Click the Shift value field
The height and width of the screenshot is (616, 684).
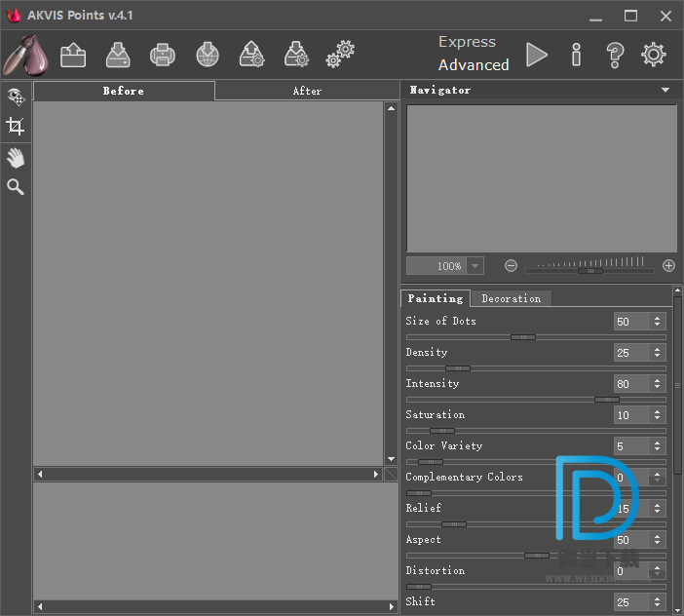pyautogui.click(x=631, y=602)
